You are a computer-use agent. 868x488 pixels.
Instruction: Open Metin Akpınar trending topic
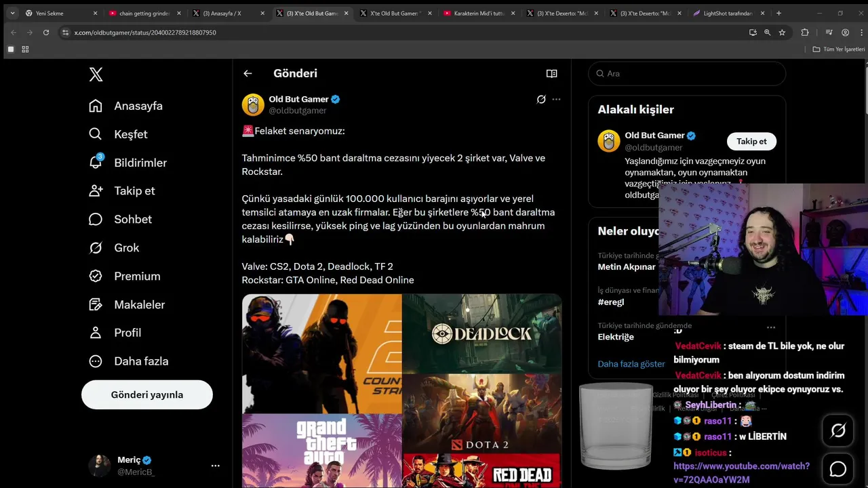coord(627,267)
